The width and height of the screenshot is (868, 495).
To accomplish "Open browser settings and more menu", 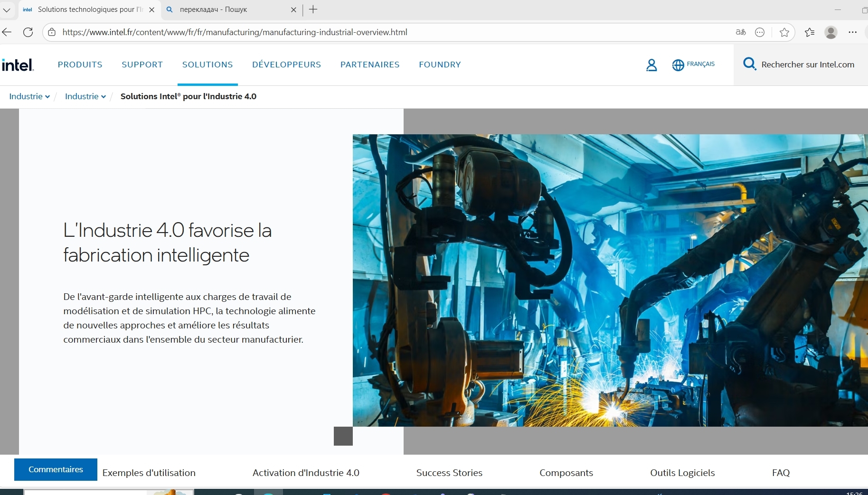I will pyautogui.click(x=853, y=32).
